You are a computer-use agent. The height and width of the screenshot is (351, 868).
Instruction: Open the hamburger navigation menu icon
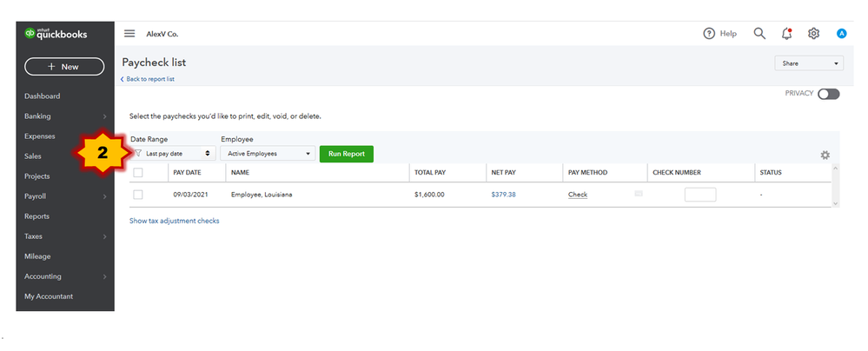point(129,34)
